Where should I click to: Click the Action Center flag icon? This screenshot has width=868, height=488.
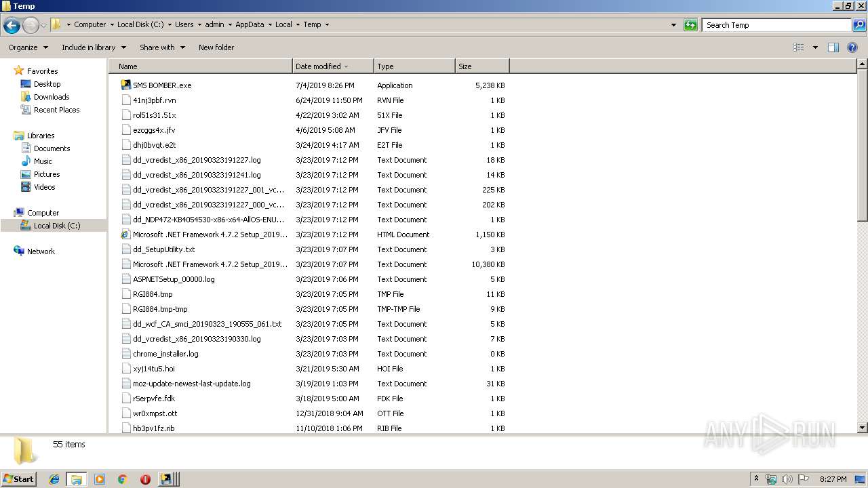click(x=804, y=479)
